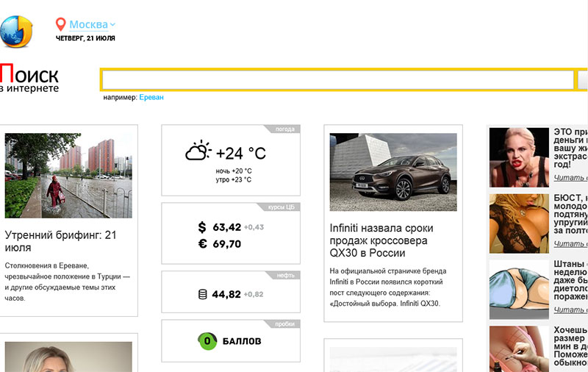This screenshot has width=588, height=372.
Task: Click the red location pin icon
Action: point(60,25)
